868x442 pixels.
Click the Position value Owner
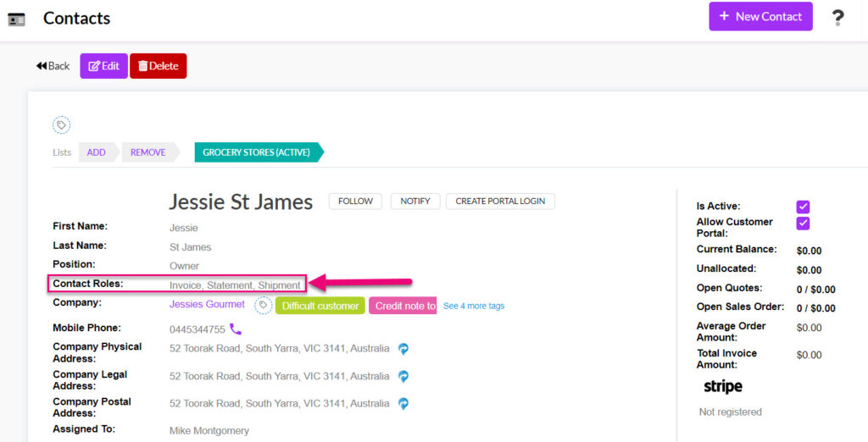pos(184,266)
